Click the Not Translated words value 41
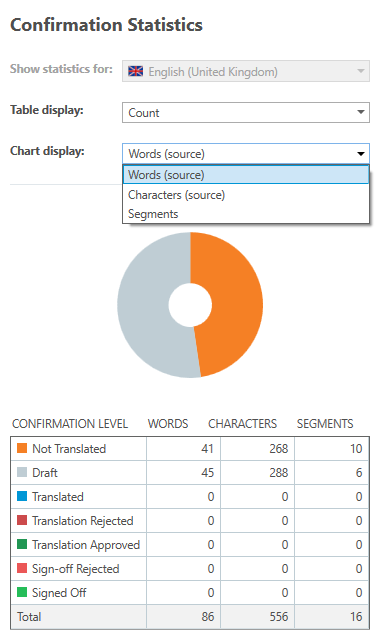 tap(207, 449)
